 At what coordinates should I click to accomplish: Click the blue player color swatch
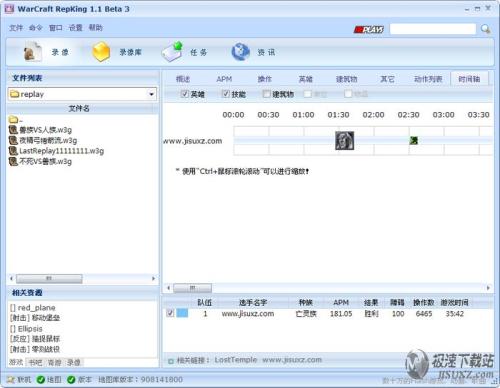(x=182, y=313)
